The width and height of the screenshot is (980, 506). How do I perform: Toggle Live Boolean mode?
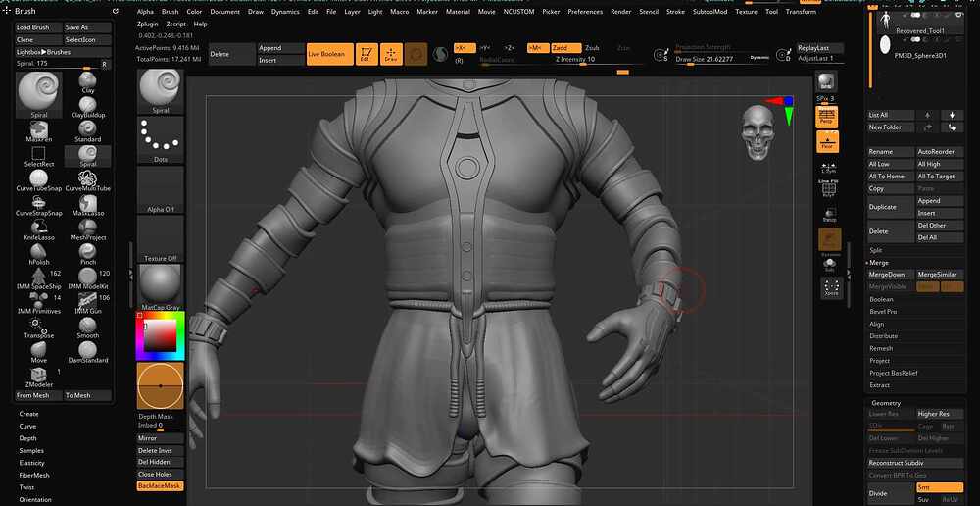point(330,54)
